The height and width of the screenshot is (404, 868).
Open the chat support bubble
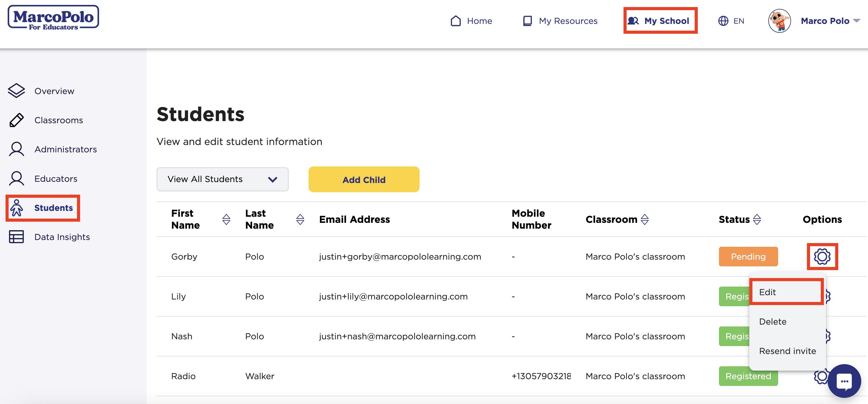[844, 381]
